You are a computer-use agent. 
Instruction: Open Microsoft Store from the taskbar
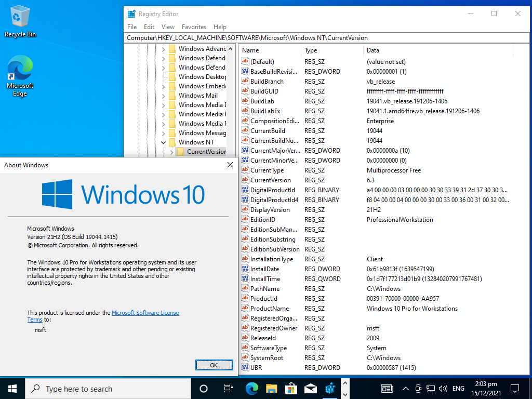(291, 389)
